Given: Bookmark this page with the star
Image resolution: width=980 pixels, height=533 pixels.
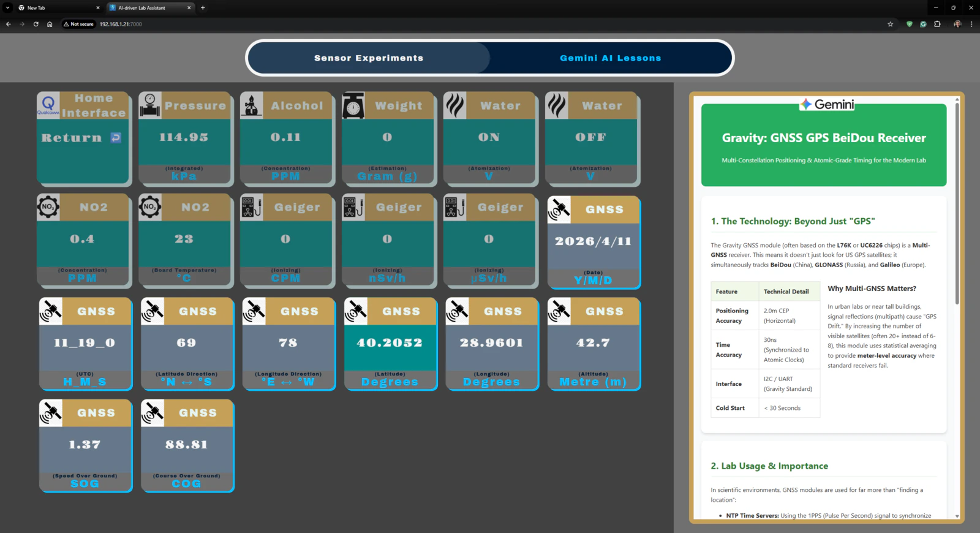Looking at the screenshot, I should click(891, 25).
